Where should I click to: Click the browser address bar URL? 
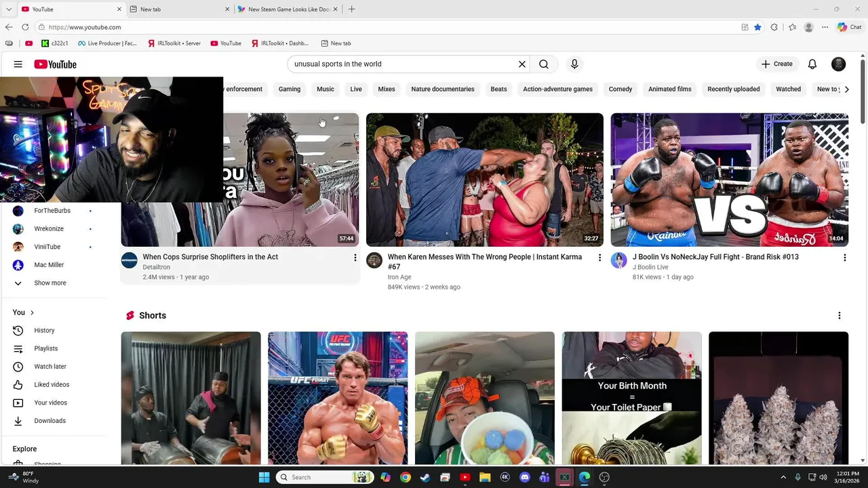click(85, 27)
